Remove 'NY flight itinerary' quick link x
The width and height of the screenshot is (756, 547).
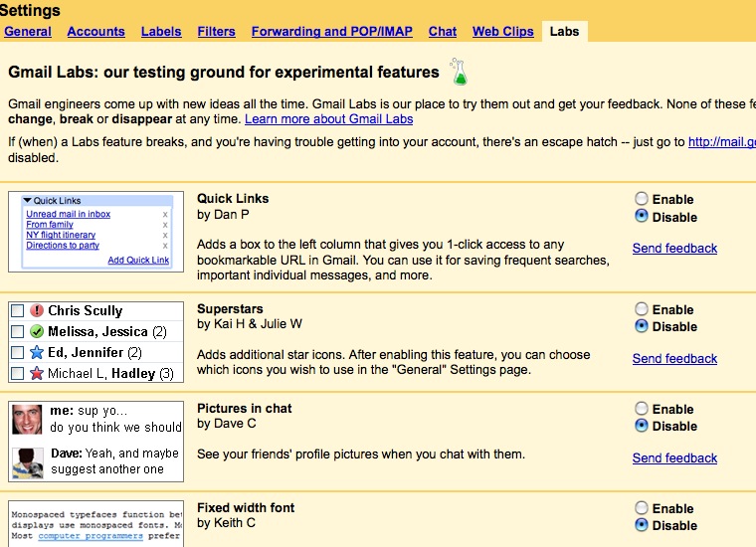coord(165,235)
